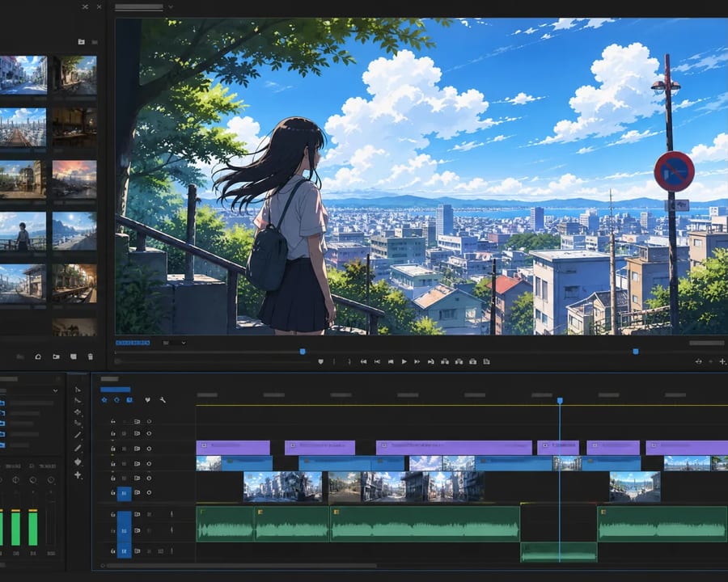The width and height of the screenshot is (728, 582).
Task: Expand the dropdown chevron in the lower-left panel
Action: click(x=55, y=390)
